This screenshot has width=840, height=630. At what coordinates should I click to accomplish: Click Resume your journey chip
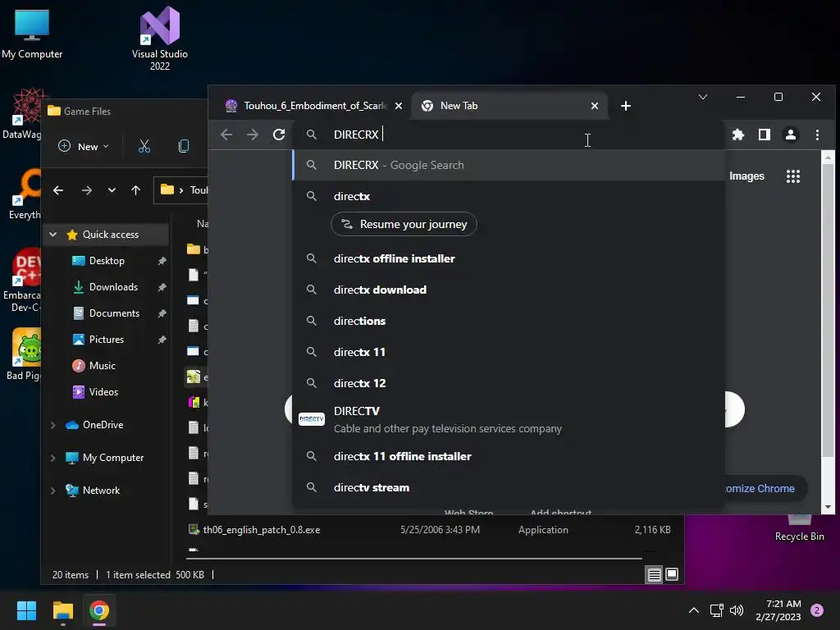coord(404,225)
